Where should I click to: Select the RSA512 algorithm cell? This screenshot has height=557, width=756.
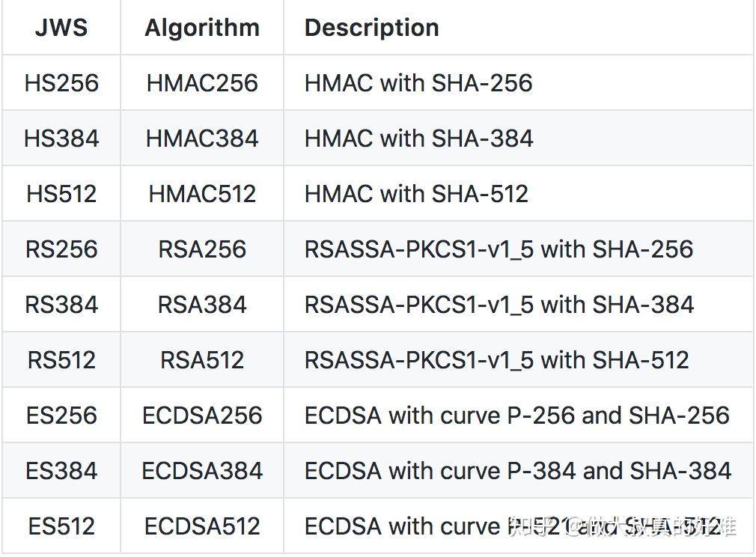202,360
